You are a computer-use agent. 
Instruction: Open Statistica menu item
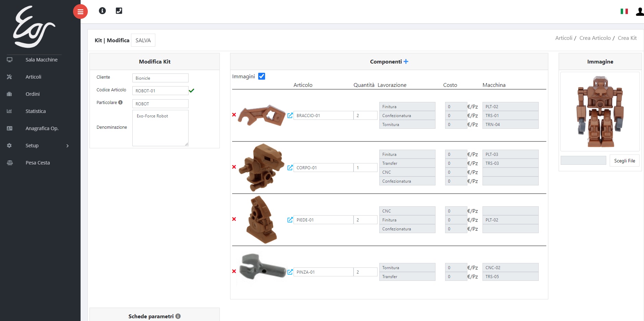[x=36, y=111]
